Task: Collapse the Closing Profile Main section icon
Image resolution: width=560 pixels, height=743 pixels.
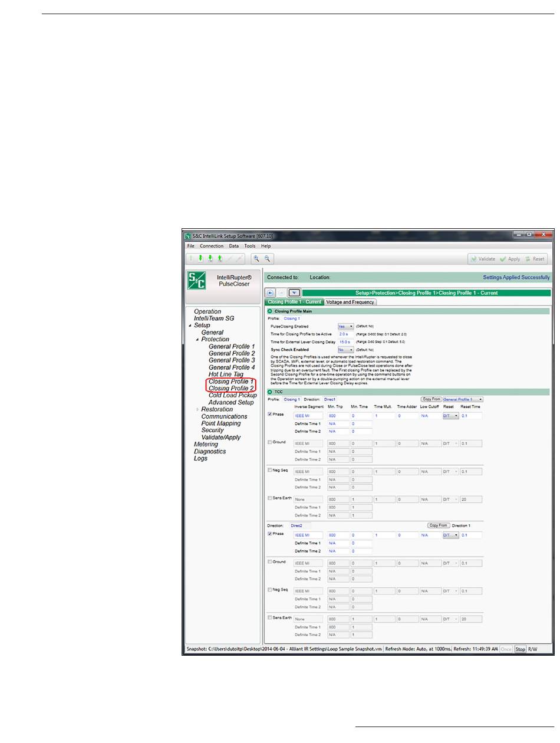Action: pos(270,311)
